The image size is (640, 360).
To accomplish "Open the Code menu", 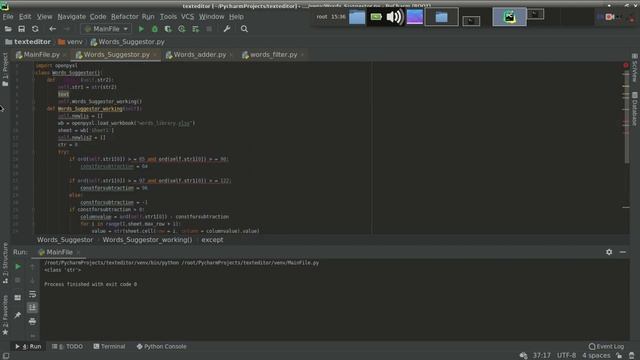I will coord(98,17).
